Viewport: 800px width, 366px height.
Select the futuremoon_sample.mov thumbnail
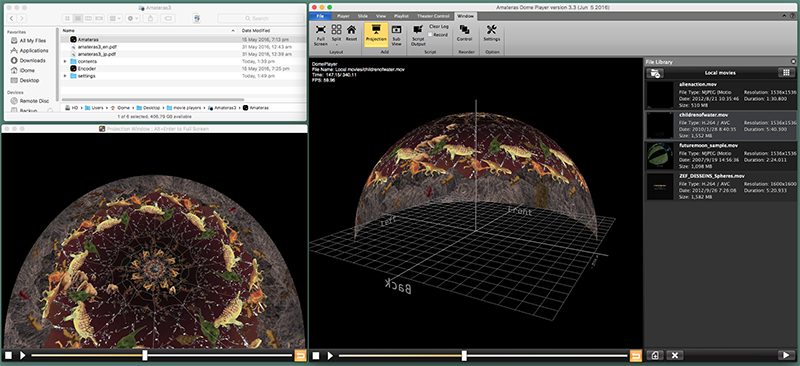pos(660,155)
